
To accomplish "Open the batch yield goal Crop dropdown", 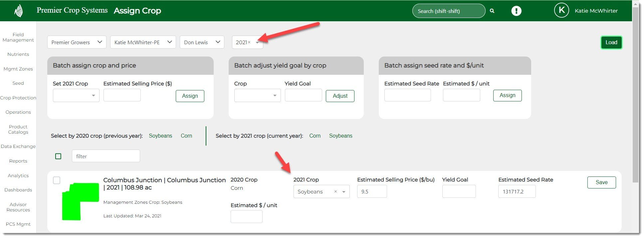I will pyautogui.click(x=257, y=96).
